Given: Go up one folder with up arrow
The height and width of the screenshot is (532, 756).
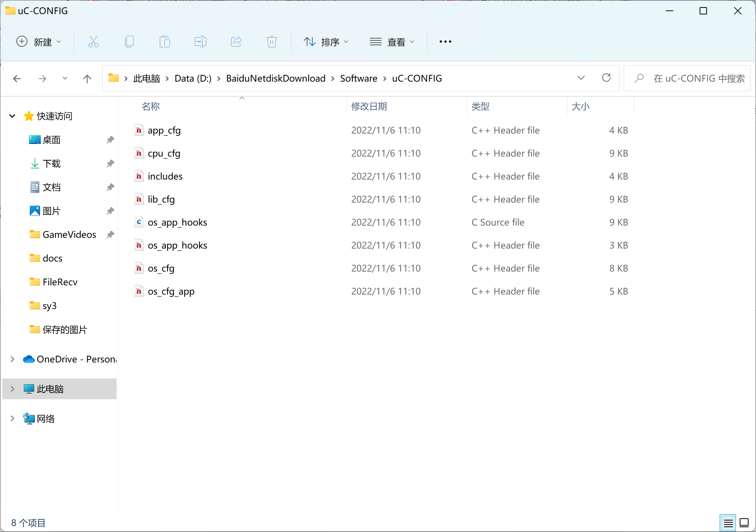Looking at the screenshot, I should (x=87, y=79).
